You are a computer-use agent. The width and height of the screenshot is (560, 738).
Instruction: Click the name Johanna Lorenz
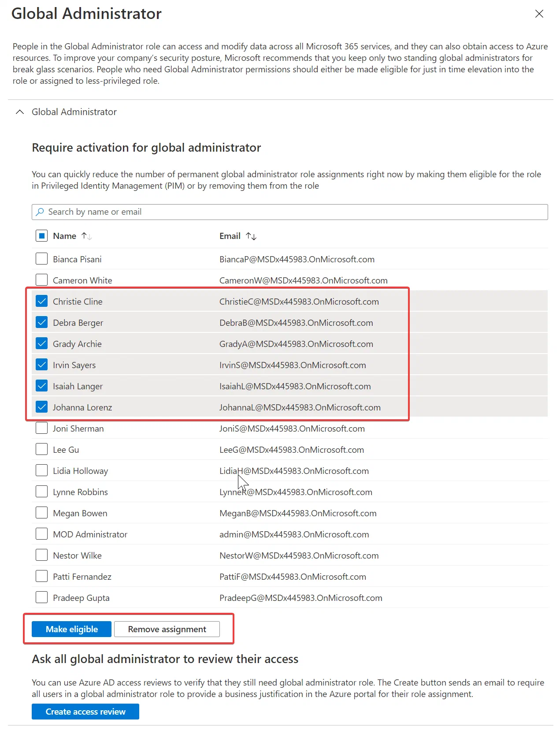pyautogui.click(x=82, y=407)
